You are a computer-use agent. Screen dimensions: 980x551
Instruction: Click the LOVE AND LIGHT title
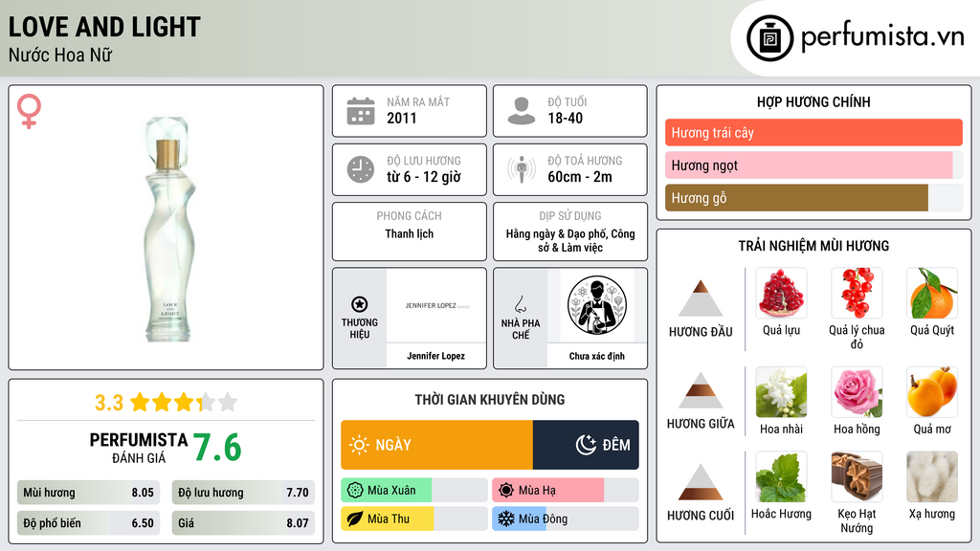click(x=104, y=27)
